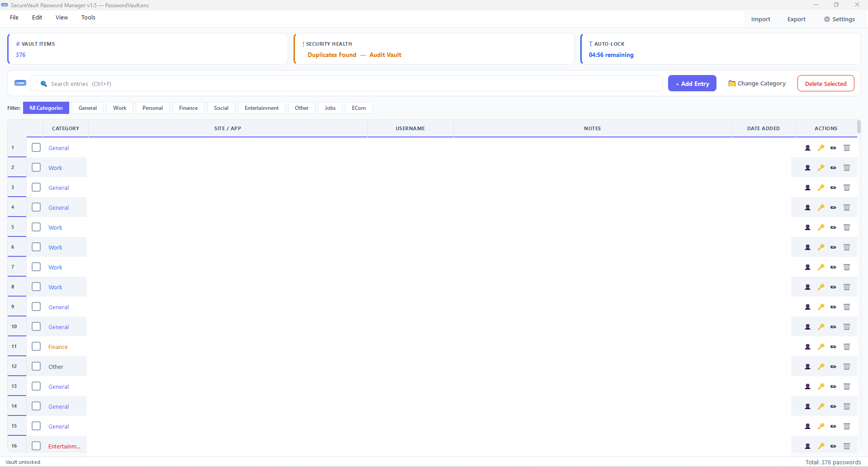Click the blue vault logo beside search box

[x=20, y=83]
